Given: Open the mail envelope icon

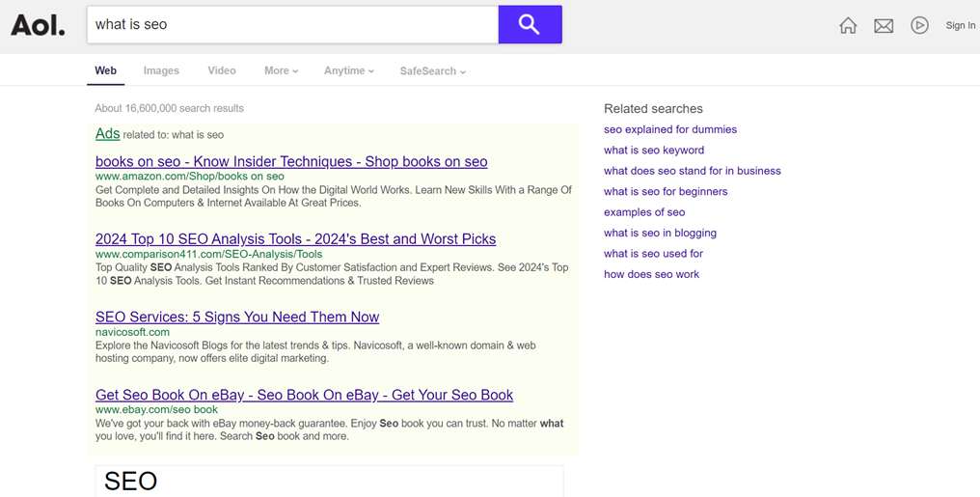Looking at the screenshot, I should click(884, 26).
